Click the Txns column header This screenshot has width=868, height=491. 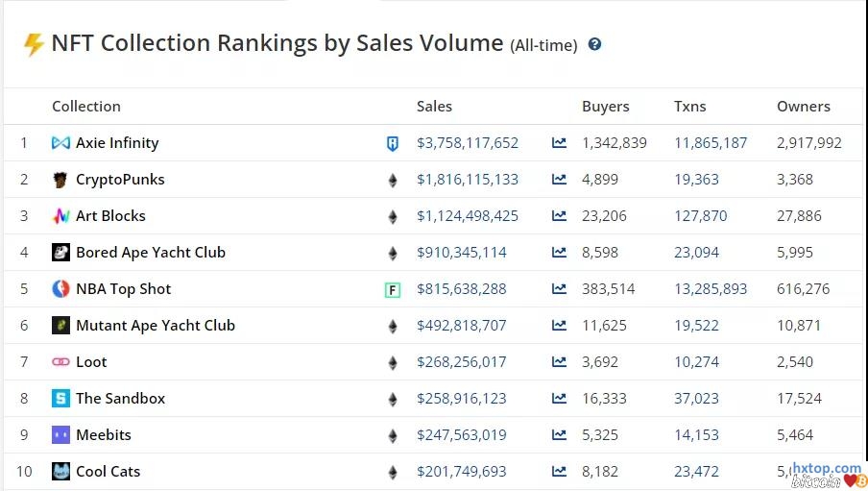point(690,107)
